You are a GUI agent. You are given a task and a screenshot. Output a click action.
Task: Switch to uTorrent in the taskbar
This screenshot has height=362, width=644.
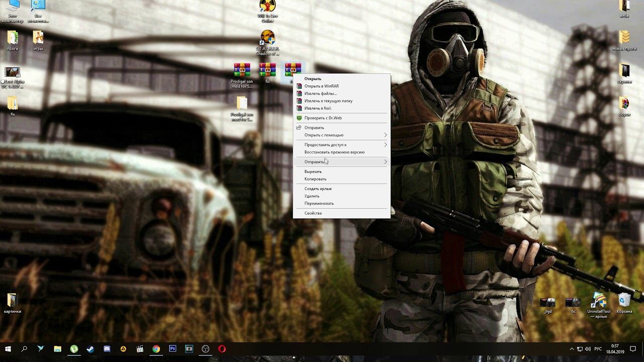coord(74,349)
